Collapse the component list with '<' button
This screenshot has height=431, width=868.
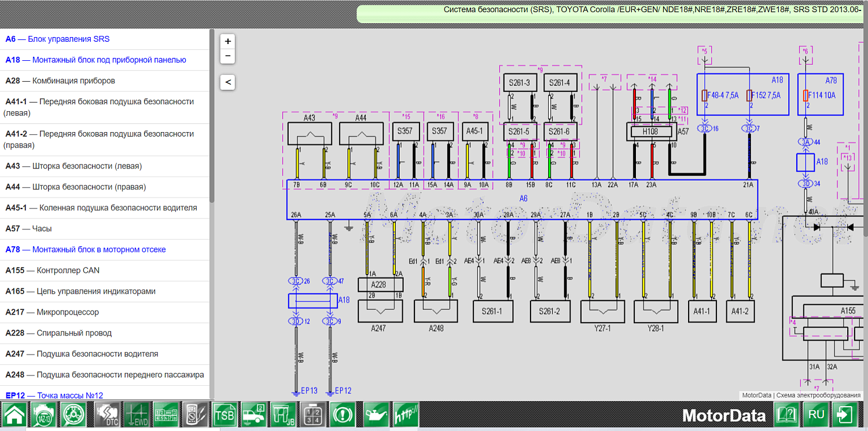(x=228, y=82)
